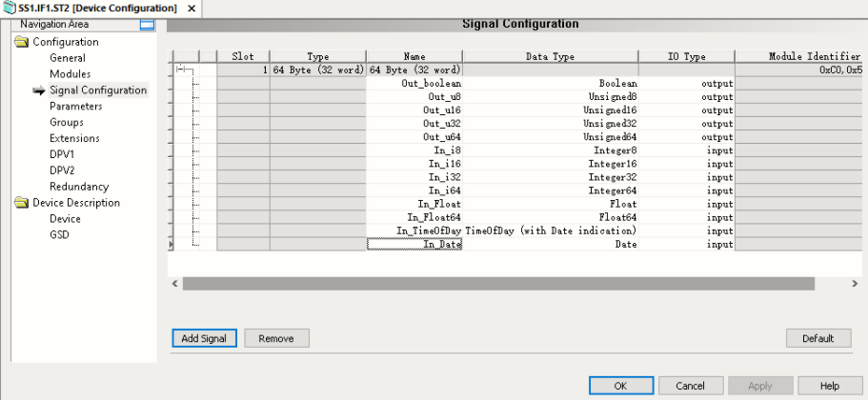This screenshot has width=868, height=400.
Task: Select the Out_u64 signal name cell
Action: pyautogui.click(x=414, y=137)
